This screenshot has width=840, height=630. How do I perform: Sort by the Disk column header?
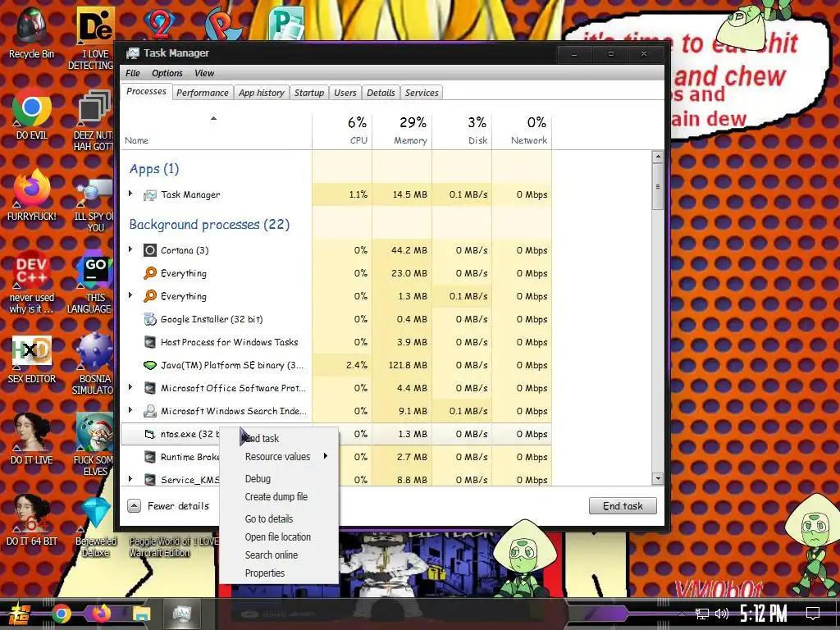tap(463, 130)
